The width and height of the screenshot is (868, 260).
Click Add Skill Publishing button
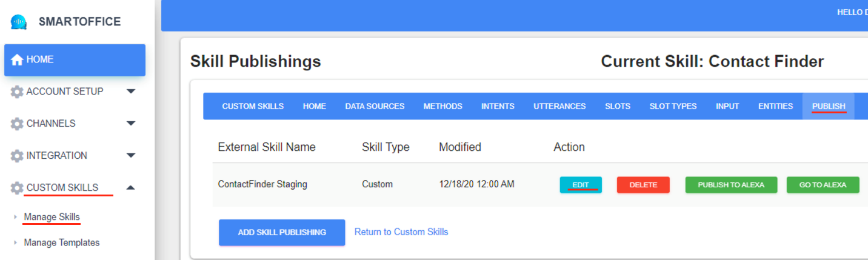pos(282,232)
